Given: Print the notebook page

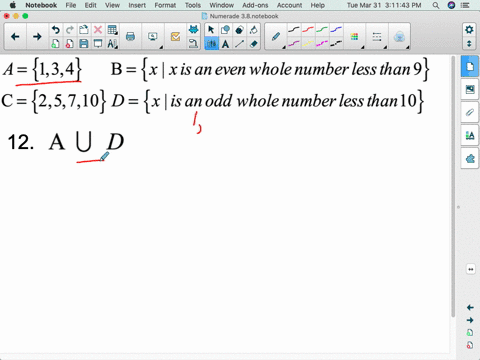Looking at the screenshot, I should pos(130,37).
